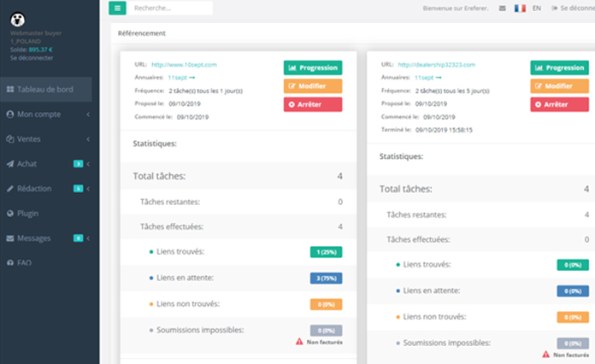Expand the Achat submenu arrow

coord(89,164)
